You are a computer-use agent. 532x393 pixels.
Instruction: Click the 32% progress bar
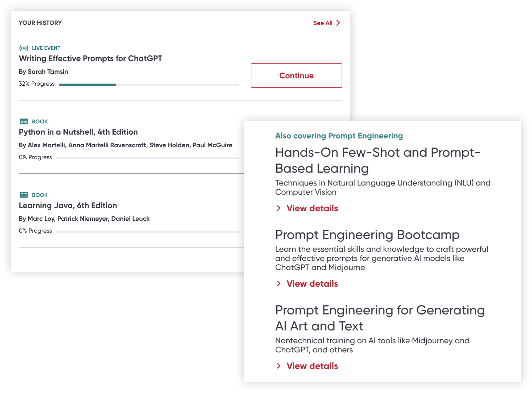pyautogui.click(x=149, y=85)
